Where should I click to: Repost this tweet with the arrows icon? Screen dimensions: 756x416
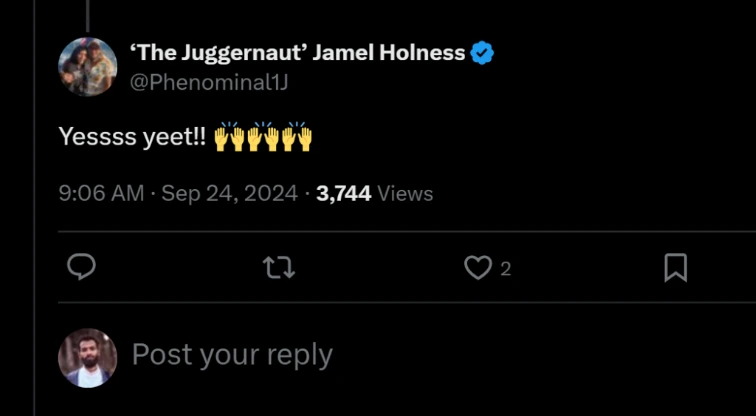coord(278,267)
